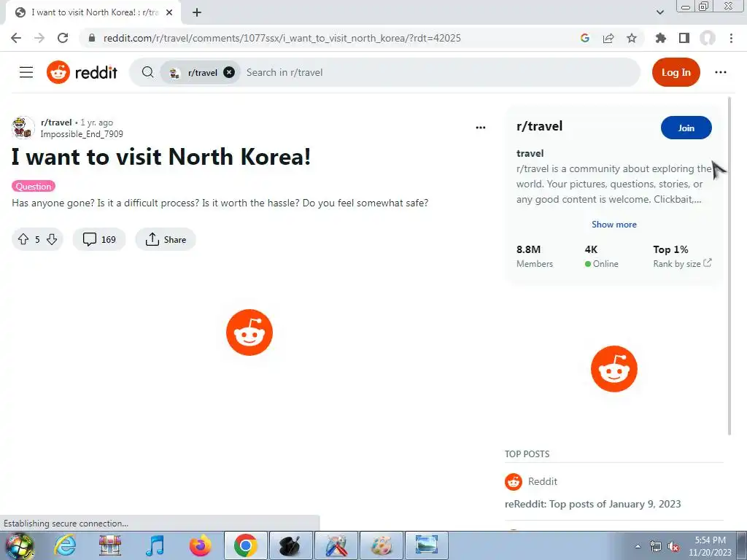Open the paint palette app on the taskbar

tap(381, 545)
